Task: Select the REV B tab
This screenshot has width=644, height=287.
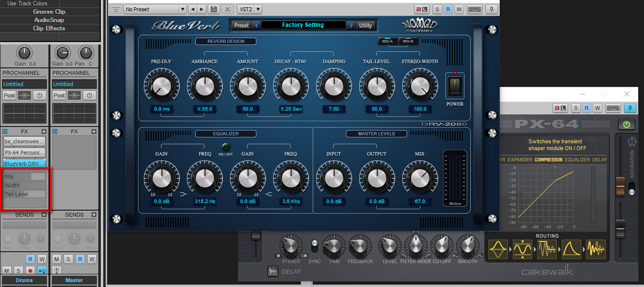Action: (408, 41)
